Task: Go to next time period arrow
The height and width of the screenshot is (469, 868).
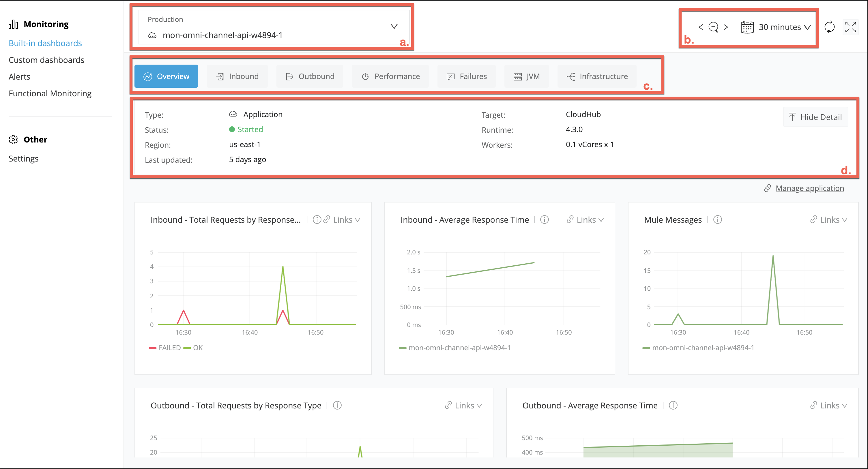Action: click(x=726, y=27)
